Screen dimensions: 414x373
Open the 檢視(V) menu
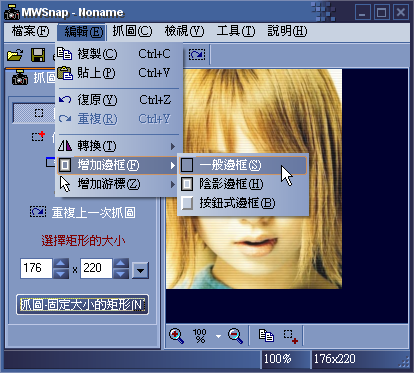(184, 32)
